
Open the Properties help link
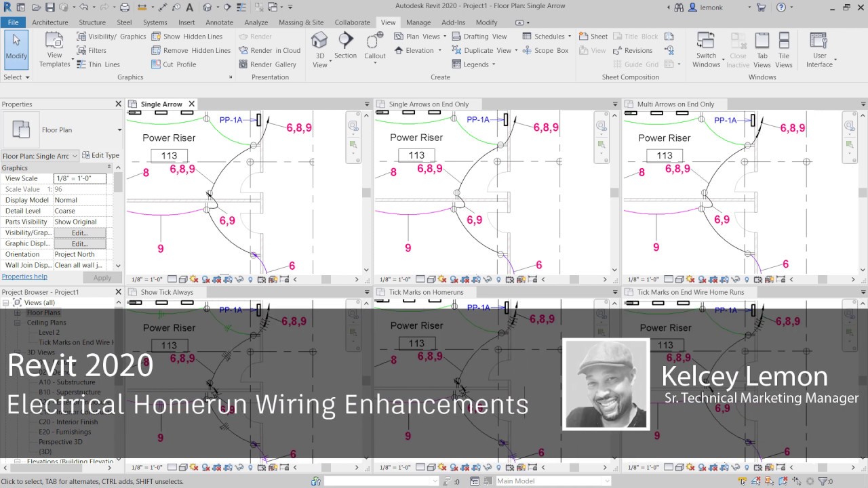point(24,277)
